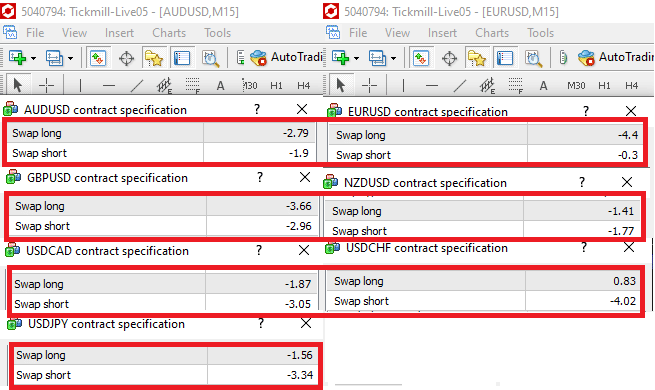Expand New Chart dropdown arrow in EURUSD window
The height and width of the screenshot is (390, 655).
[356, 58]
